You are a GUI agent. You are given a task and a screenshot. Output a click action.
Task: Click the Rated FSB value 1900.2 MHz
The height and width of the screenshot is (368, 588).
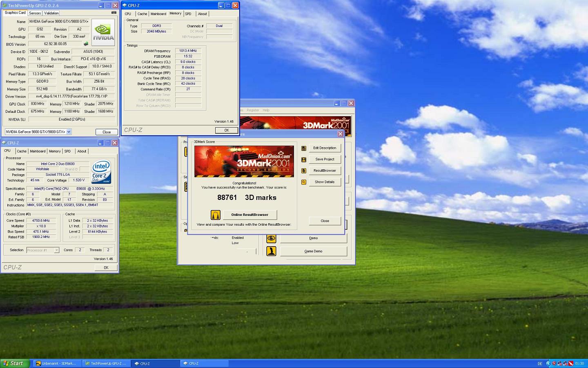pos(41,237)
